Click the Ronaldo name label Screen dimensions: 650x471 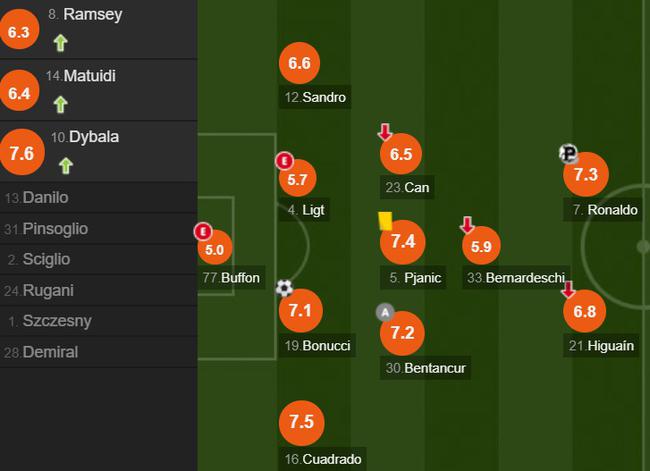coord(612,210)
